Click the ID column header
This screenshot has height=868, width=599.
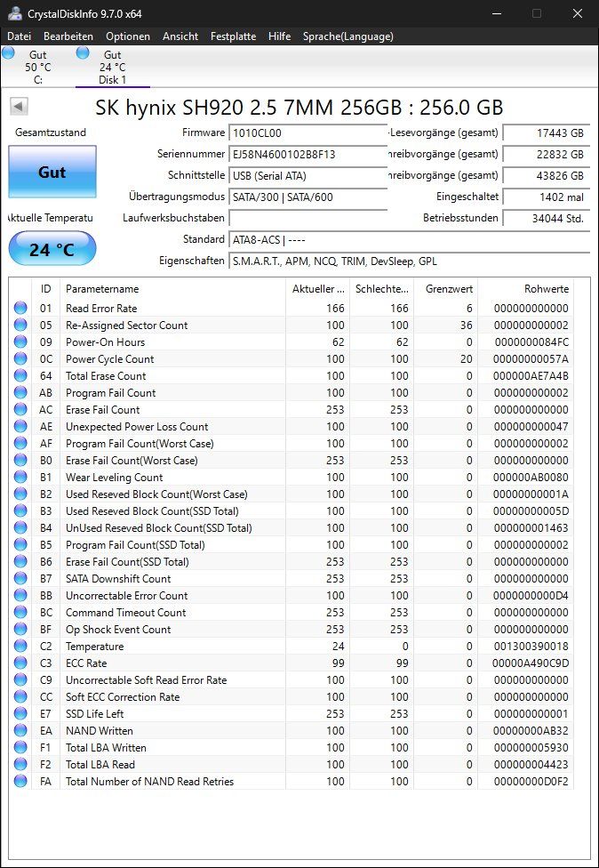click(46, 289)
